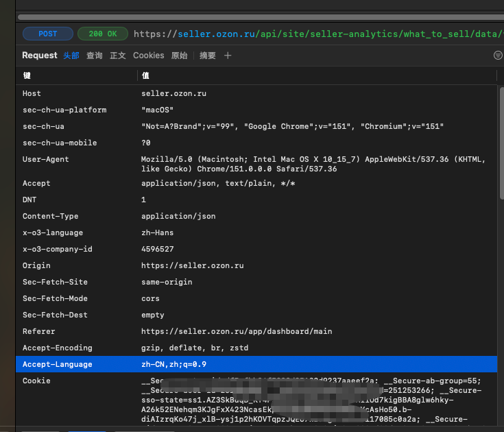Click the seller.ozon.ru host value
The image size is (504, 432).
(174, 93)
